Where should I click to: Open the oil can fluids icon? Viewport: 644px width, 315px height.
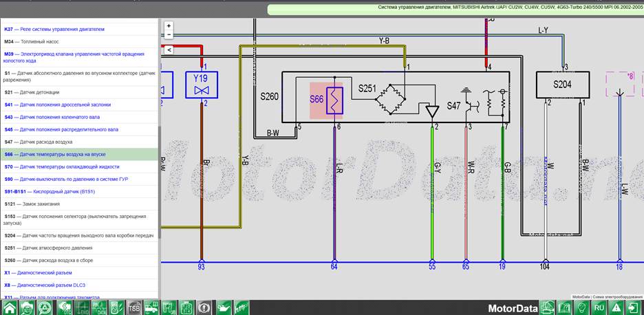click(224, 307)
